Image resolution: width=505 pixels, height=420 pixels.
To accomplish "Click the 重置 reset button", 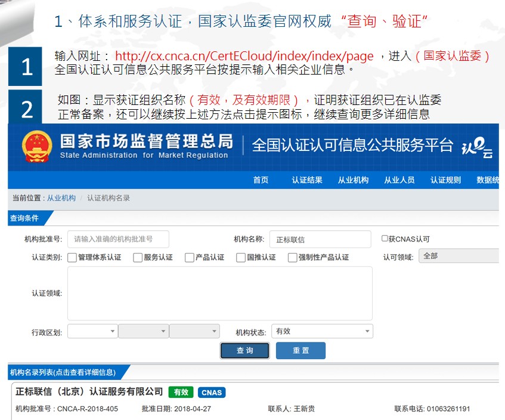I will click(x=300, y=351).
